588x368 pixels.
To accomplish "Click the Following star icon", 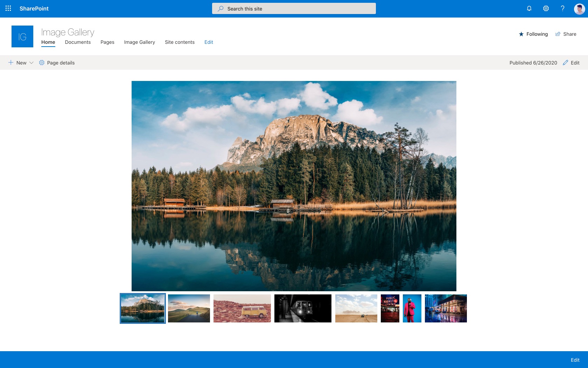I will coord(521,34).
